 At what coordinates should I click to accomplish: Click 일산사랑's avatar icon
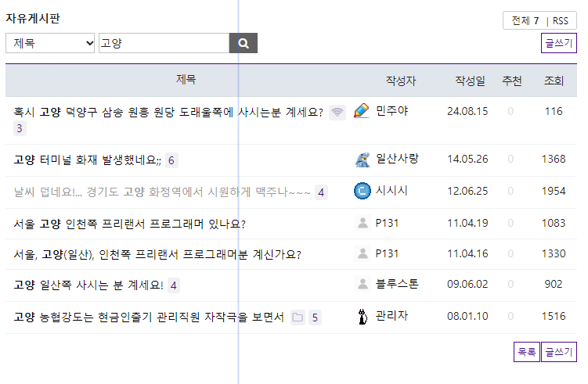[x=362, y=160]
